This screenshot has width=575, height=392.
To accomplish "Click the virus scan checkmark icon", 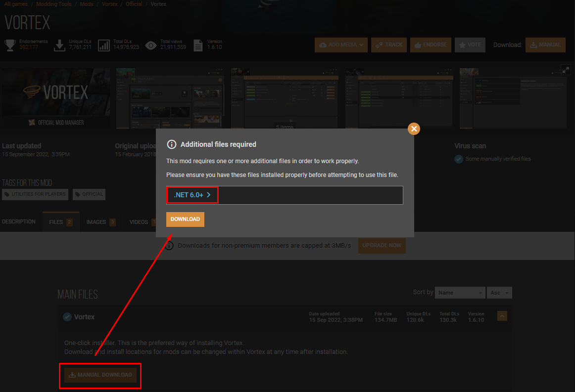I will (458, 159).
